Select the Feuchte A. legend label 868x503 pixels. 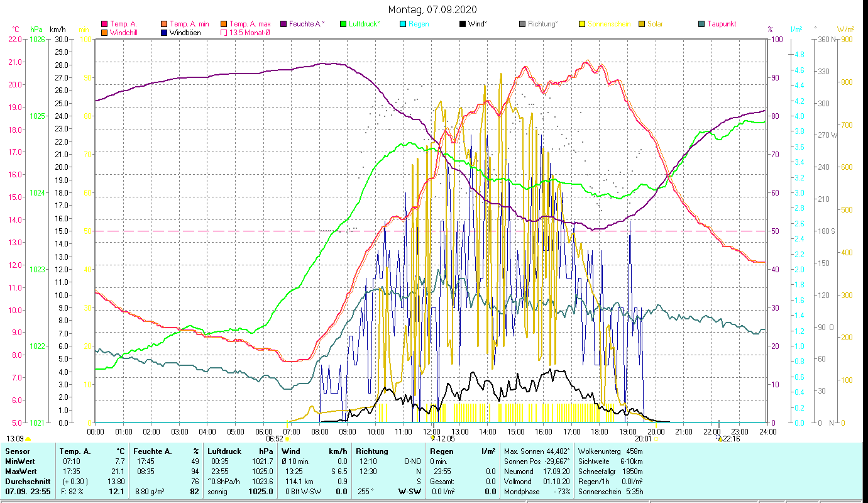click(x=306, y=24)
